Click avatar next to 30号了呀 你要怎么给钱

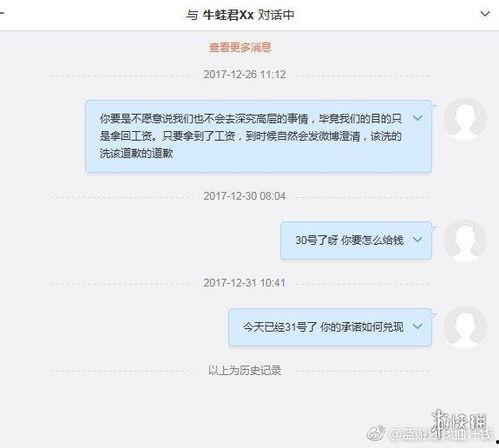click(x=465, y=240)
